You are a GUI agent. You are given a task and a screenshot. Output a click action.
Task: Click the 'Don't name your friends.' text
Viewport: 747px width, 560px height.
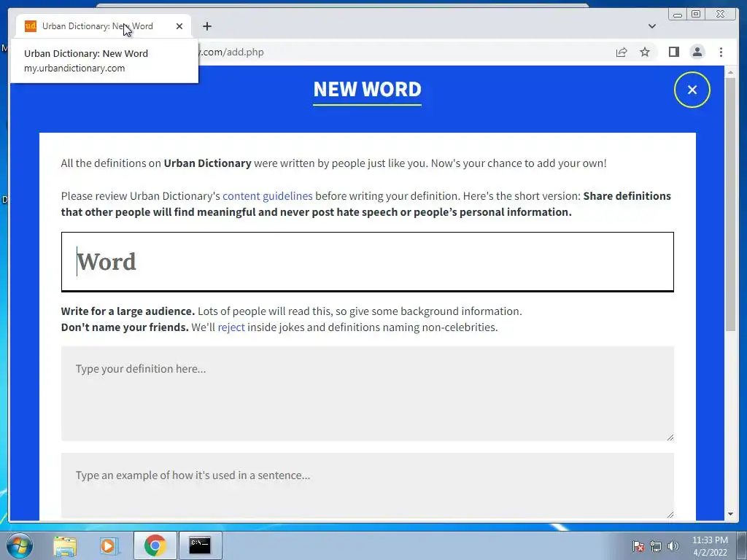pos(125,327)
